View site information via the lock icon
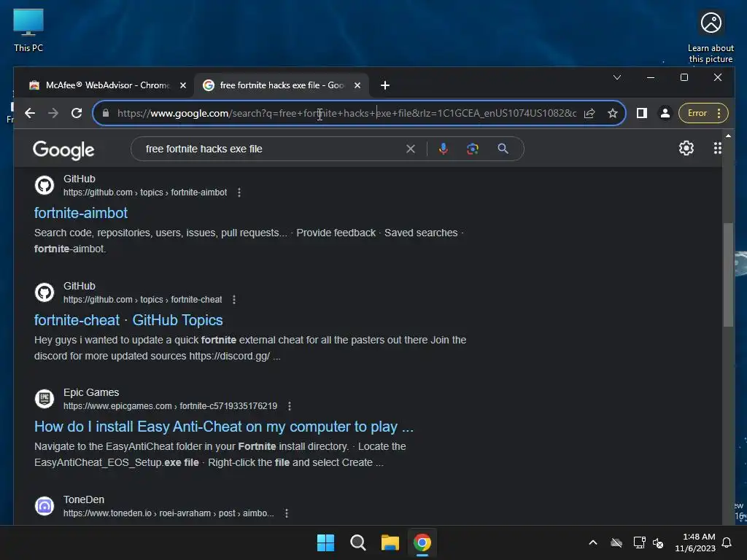The width and height of the screenshot is (747, 560). 106,113
